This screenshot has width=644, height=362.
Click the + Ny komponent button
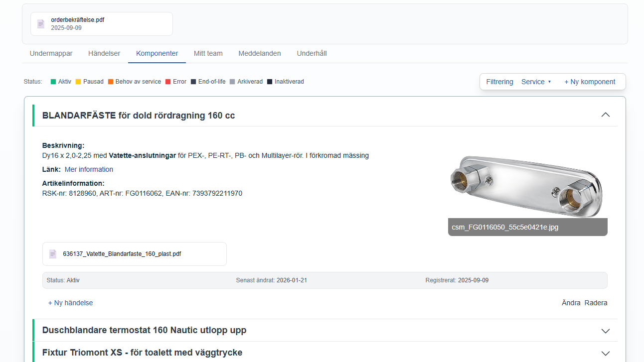point(590,82)
